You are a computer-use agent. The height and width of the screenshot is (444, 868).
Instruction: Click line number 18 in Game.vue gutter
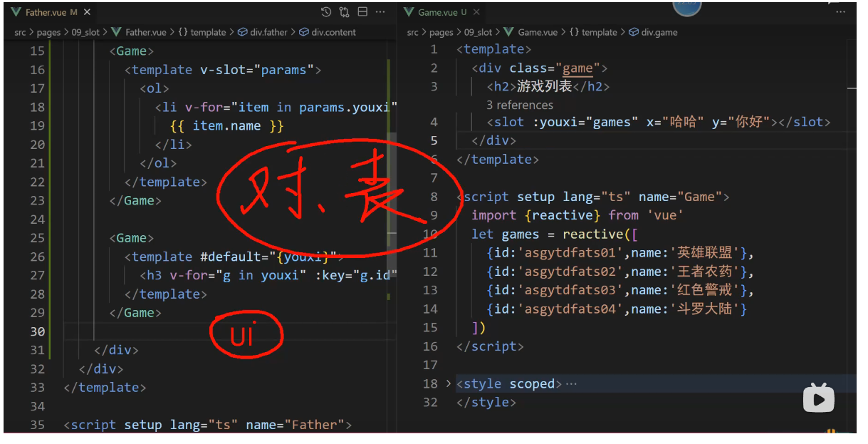pos(431,383)
